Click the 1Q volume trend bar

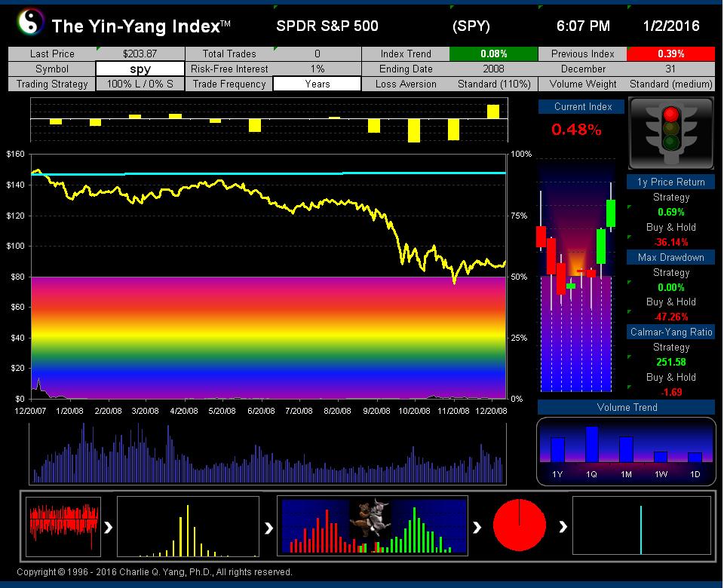[x=592, y=445]
